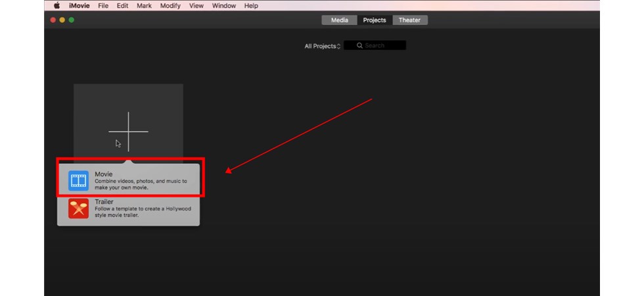This screenshot has height=296, width=644.
Task: Choose the Trailer project option text
Action: [x=143, y=209]
